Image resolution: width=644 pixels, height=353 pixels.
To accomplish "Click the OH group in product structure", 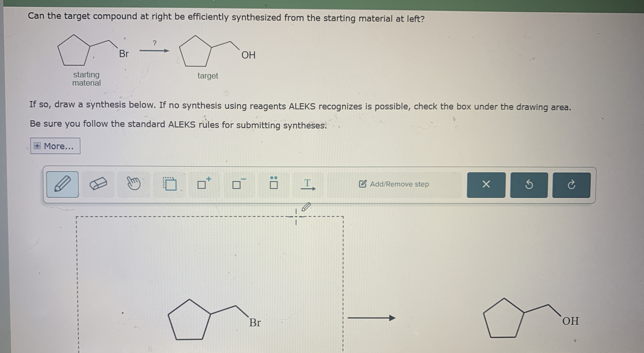I will point(570,321).
